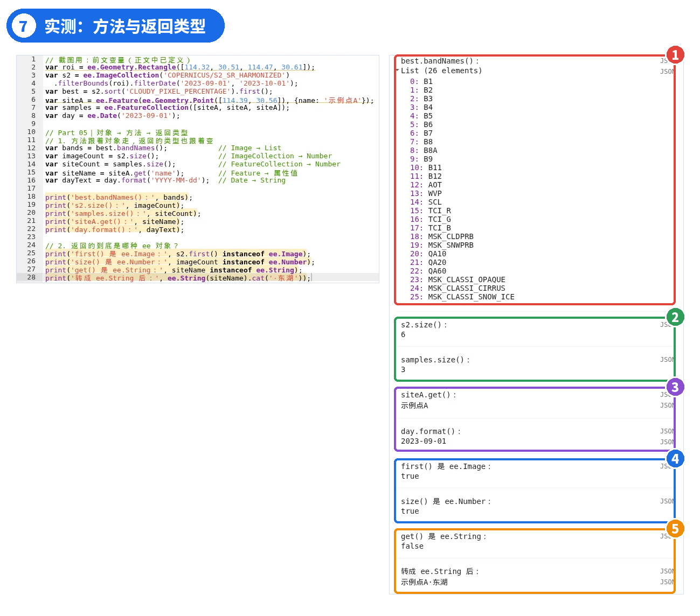Select list item "25: MSK_CLASSI_SNOW_ICE"

point(462,297)
